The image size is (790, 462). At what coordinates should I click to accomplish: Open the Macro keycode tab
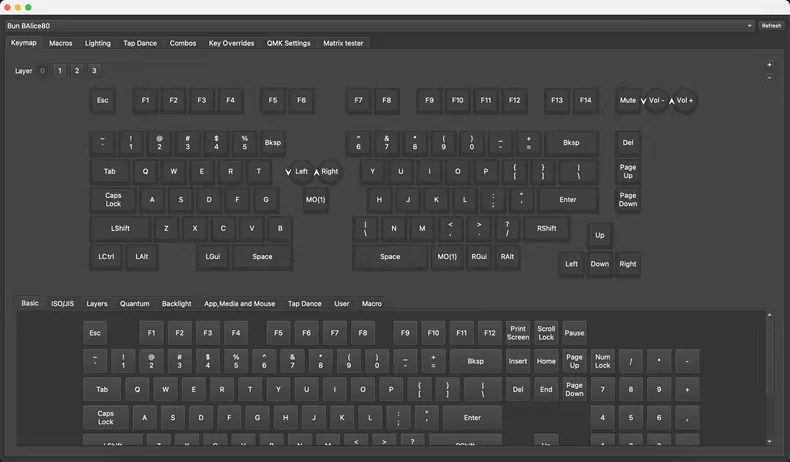point(371,304)
